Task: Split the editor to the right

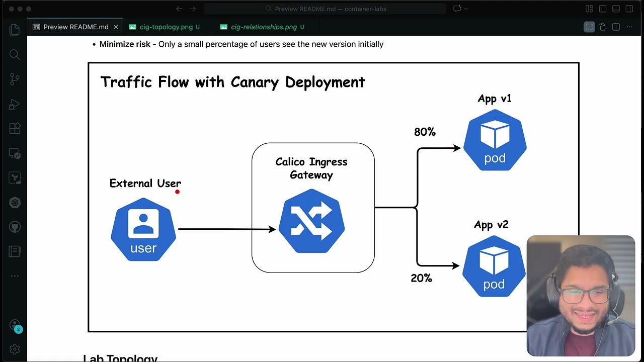Action: click(x=616, y=27)
